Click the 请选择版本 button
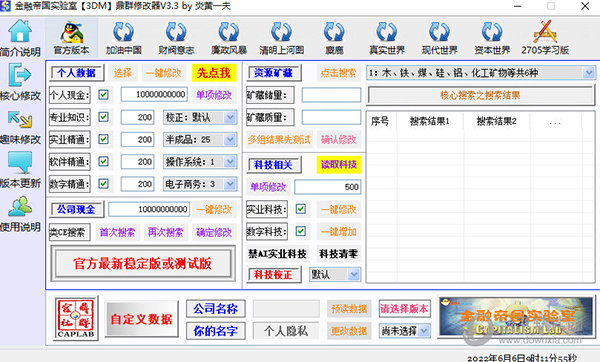The height and width of the screenshot is (362, 600). pos(404,308)
